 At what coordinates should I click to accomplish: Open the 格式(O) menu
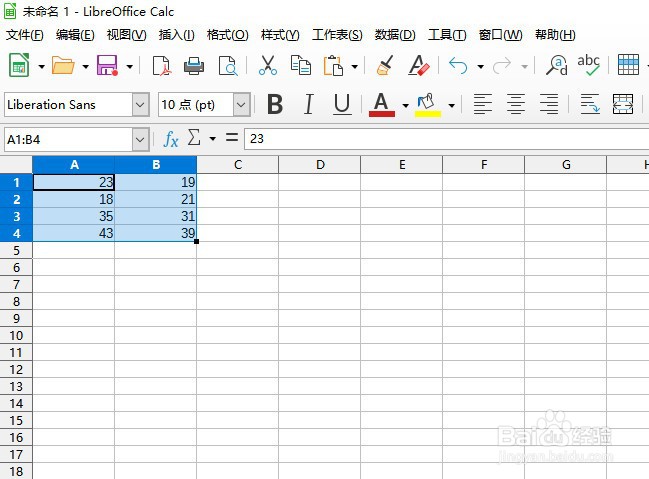pyautogui.click(x=228, y=35)
